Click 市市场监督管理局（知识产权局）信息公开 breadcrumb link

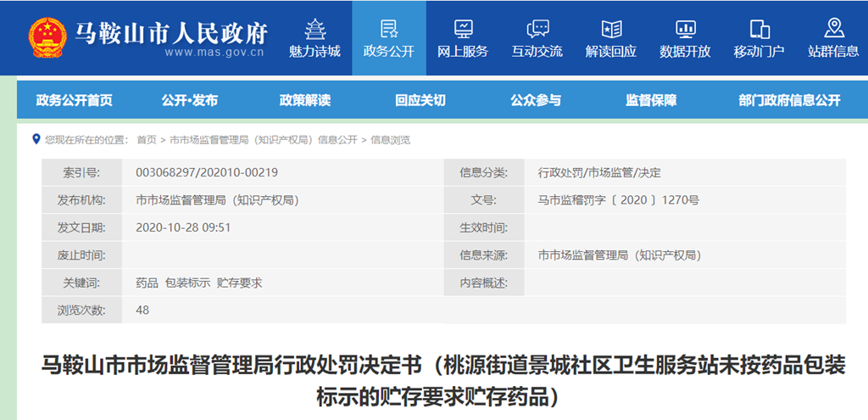click(264, 140)
